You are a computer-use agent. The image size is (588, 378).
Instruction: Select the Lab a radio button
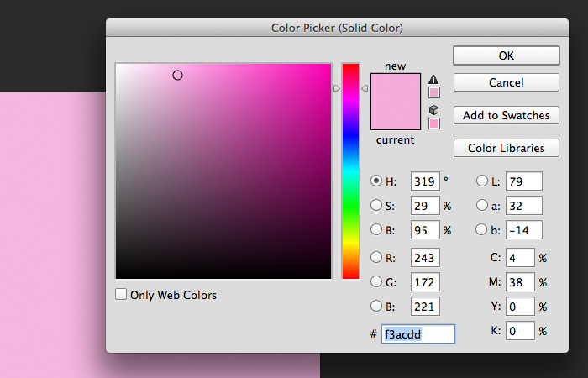pyautogui.click(x=482, y=205)
